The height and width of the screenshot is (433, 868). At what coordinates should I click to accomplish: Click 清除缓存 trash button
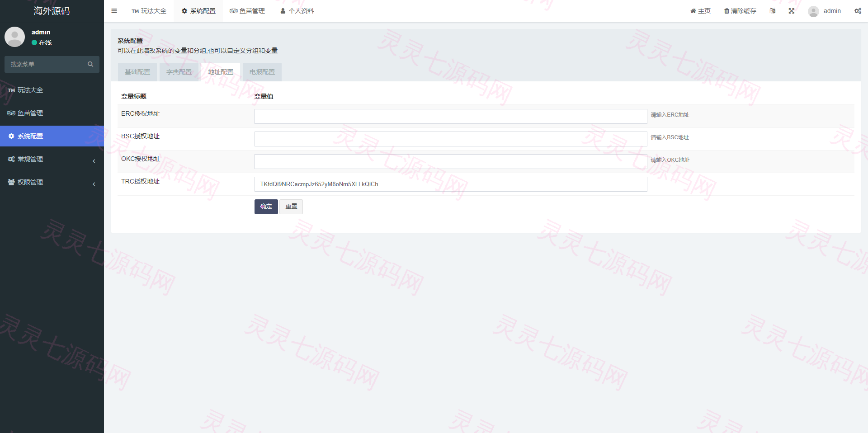click(740, 11)
